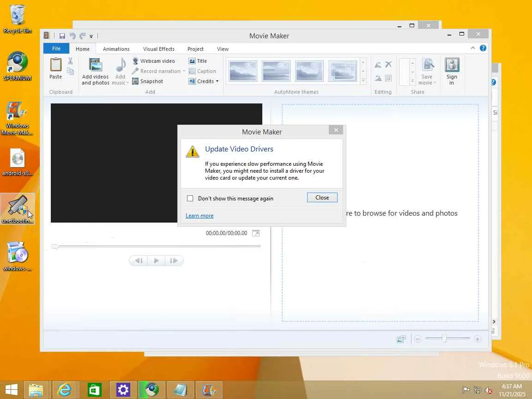Expand the Credits dropdown arrow
The image size is (532, 399).
point(217,81)
